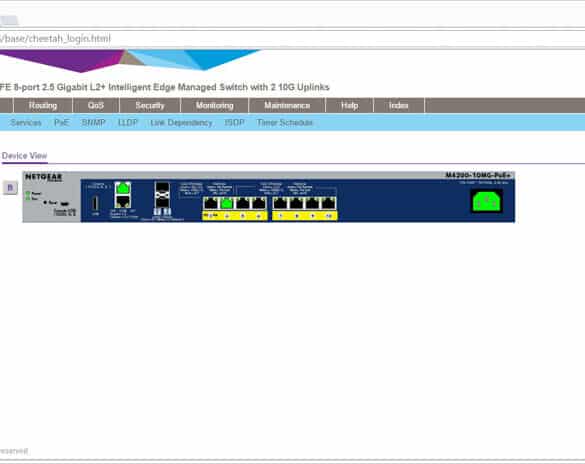Image resolution: width=585 pixels, height=464 pixels.
Task: Click port 5 in the second port group
Action: 280,203
